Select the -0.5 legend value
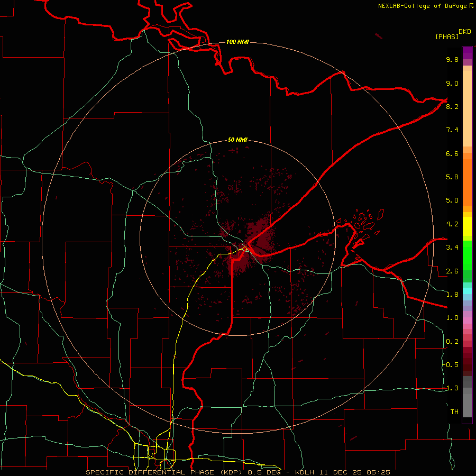The width and height of the screenshot is (476, 476). tap(451, 365)
